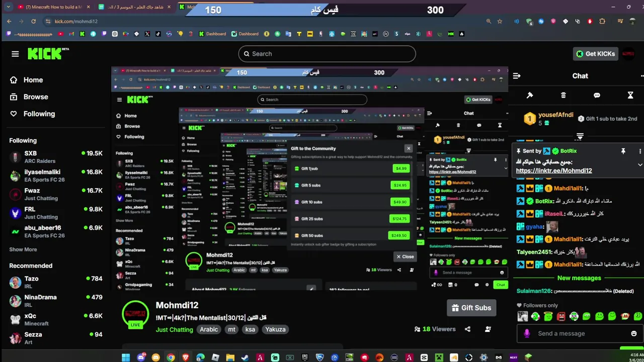Open FRL channel in sidebar
644x362 pixels.
tap(56, 213)
